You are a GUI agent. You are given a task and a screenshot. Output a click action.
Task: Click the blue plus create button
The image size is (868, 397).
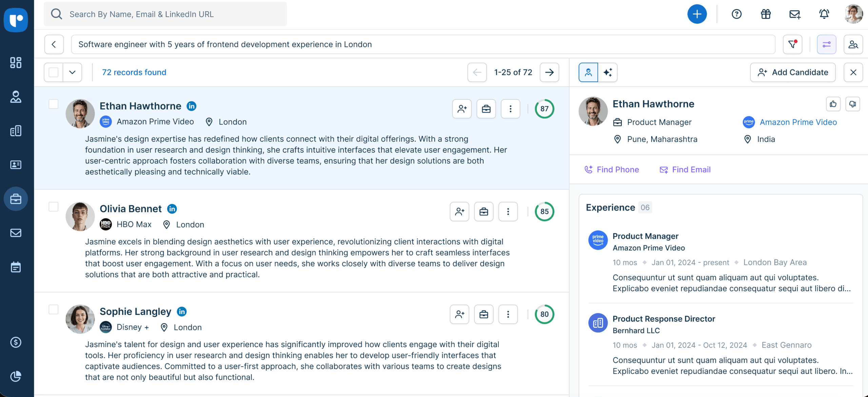(697, 14)
